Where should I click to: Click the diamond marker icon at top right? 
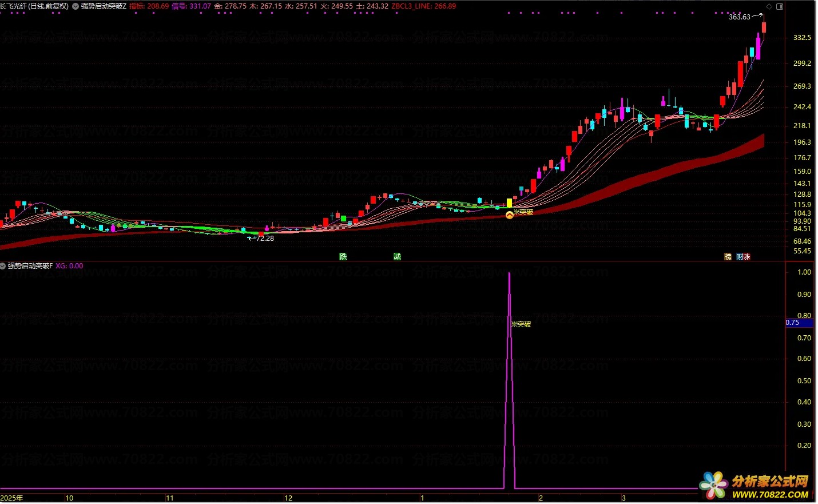pos(769,6)
